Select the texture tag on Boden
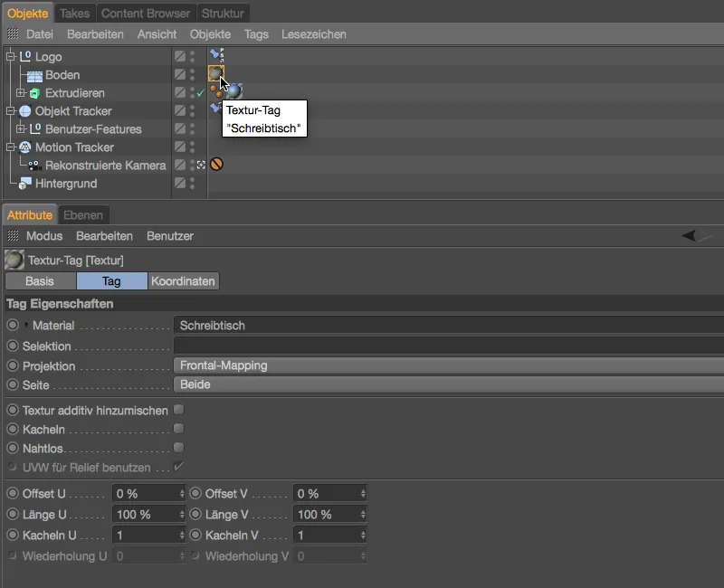This screenshot has height=588, width=724. tap(215, 73)
